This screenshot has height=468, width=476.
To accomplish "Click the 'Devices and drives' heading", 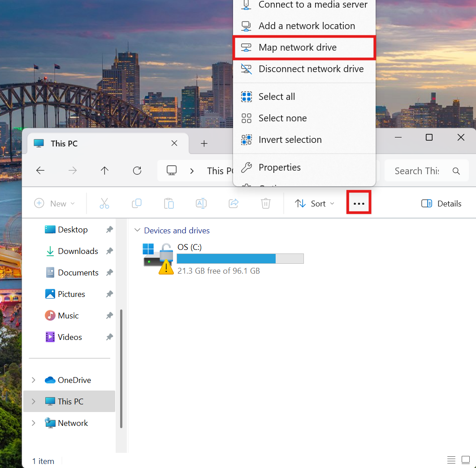I will 177,231.
